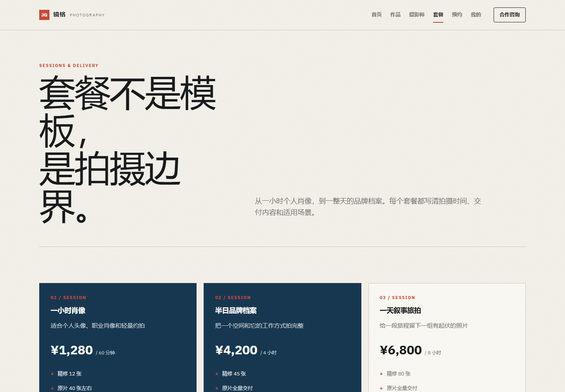Screen dimensions: 565x392
Task: Click the / 60 分钟 duration text
Action: click(x=106, y=353)
